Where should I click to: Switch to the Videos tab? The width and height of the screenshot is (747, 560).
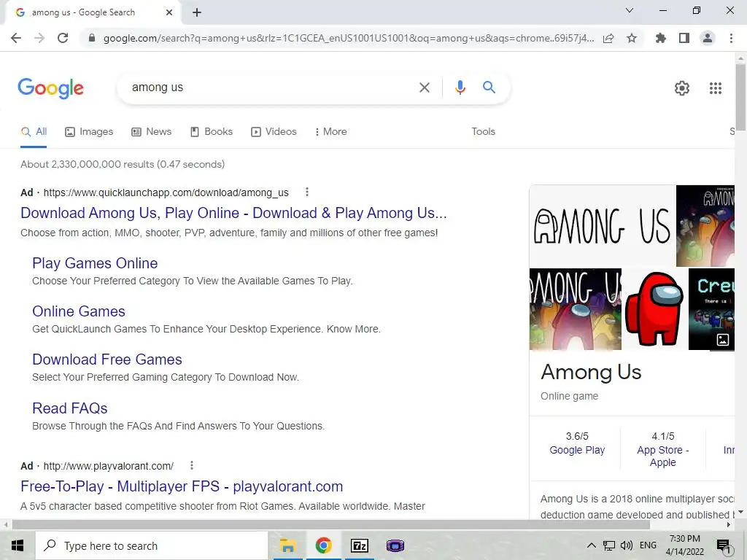click(274, 132)
